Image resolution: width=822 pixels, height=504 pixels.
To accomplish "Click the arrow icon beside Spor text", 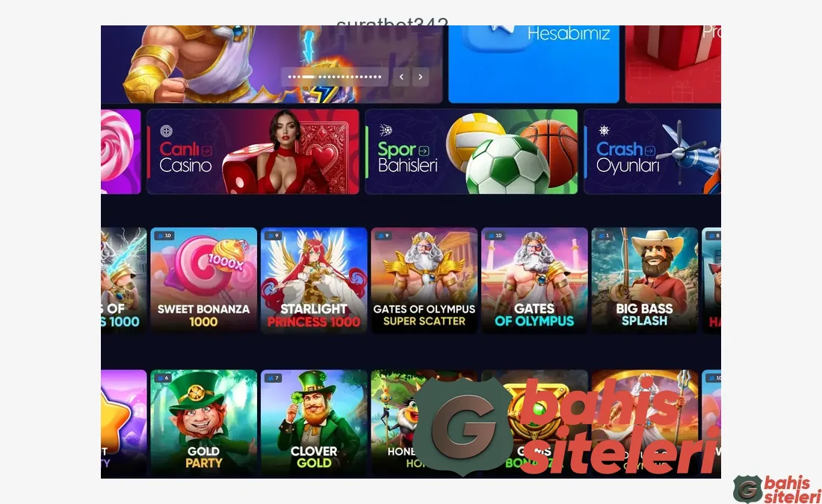I will pos(424,152).
